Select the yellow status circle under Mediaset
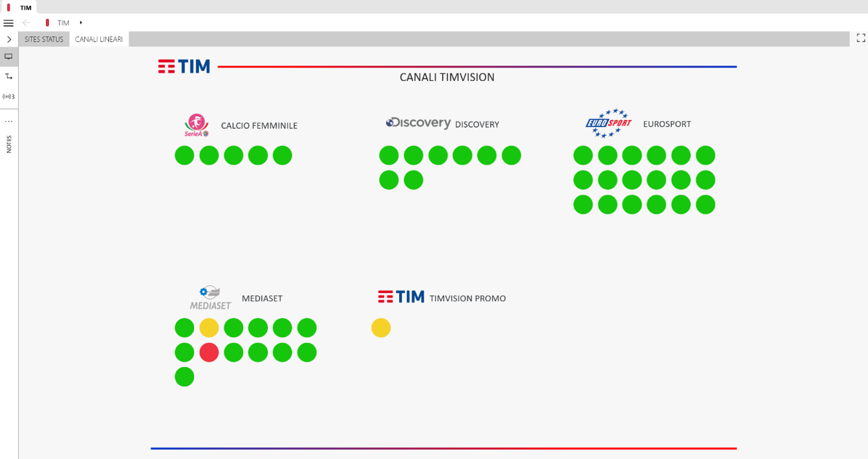868x459 pixels. tap(209, 328)
